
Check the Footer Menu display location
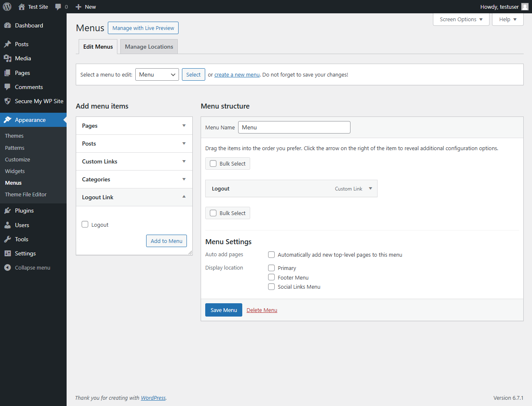pyautogui.click(x=271, y=277)
